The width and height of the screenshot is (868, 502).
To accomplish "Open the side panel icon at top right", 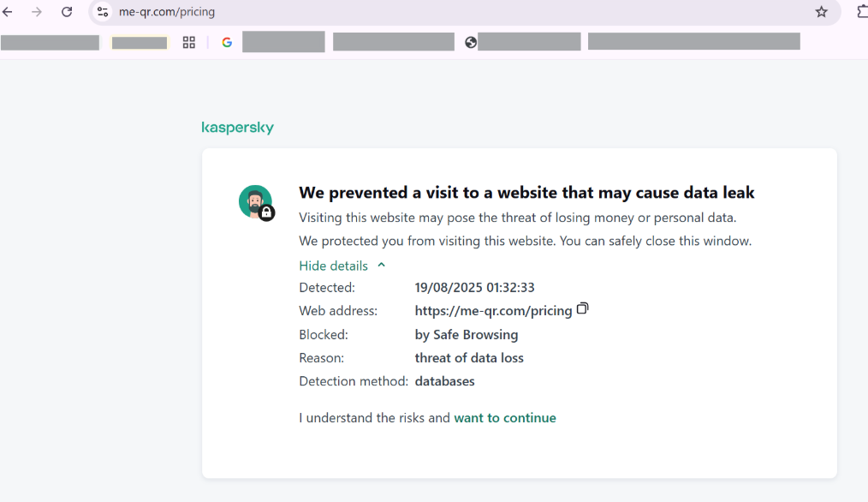I will tap(860, 12).
